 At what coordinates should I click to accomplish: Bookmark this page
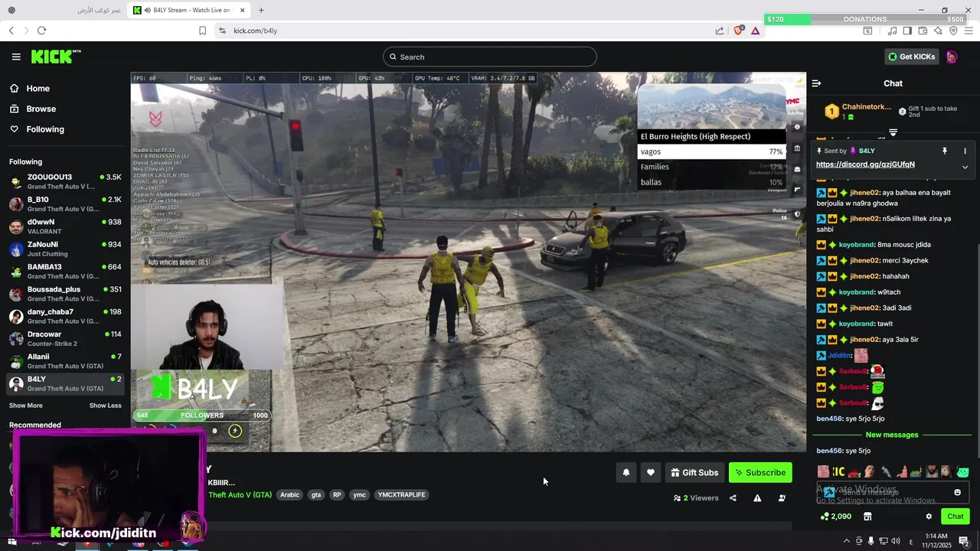coord(202,31)
